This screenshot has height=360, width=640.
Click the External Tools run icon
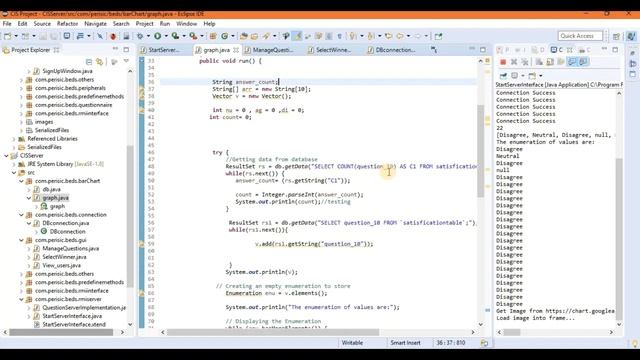pos(193,36)
